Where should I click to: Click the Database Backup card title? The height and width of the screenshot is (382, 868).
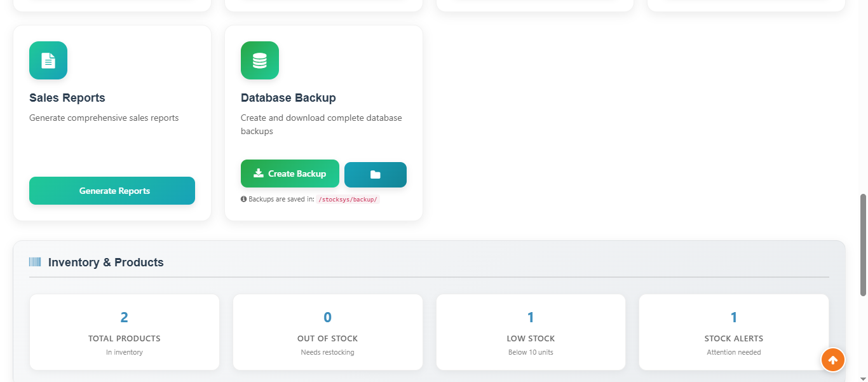tap(288, 97)
